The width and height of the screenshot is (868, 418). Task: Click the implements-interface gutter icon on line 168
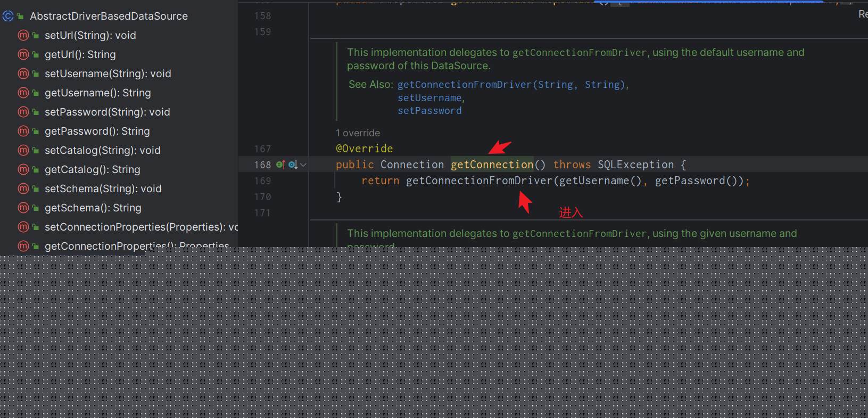[280, 165]
